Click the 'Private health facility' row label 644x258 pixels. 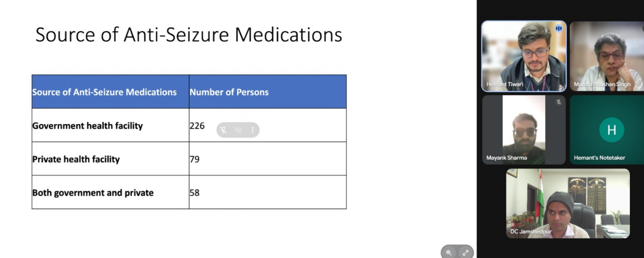tap(76, 159)
